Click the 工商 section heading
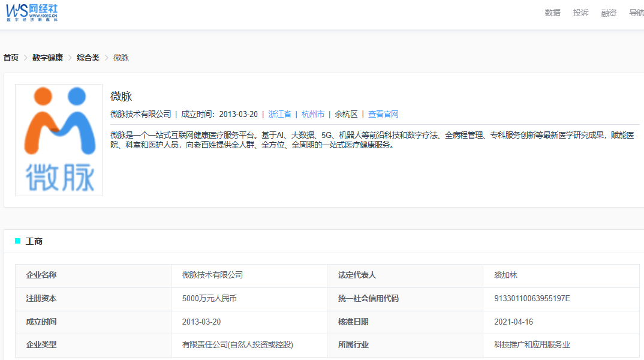Screen dimensions: 644x360 [x=34, y=241]
